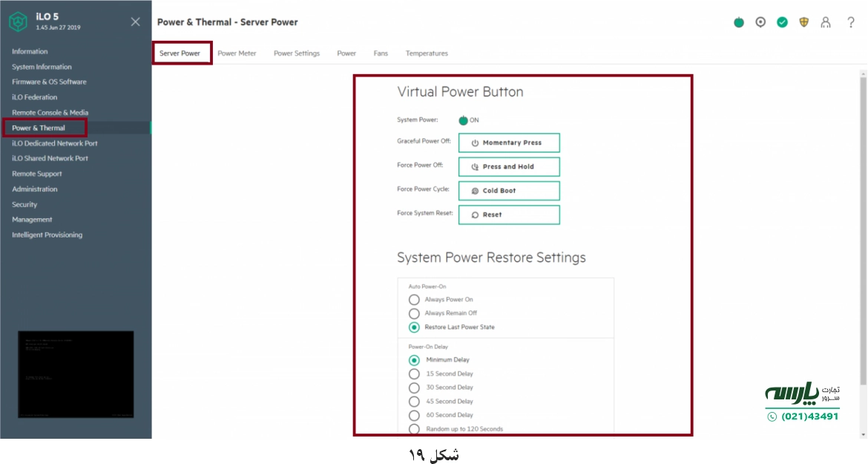Collapse the sidebar using the X icon
The width and height of the screenshot is (868, 464).
tap(135, 22)
